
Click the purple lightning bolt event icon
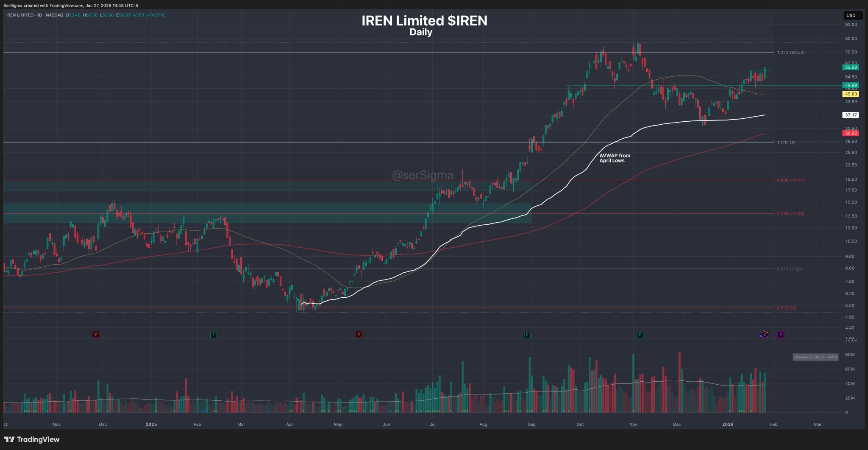click(x=764, y=335)
